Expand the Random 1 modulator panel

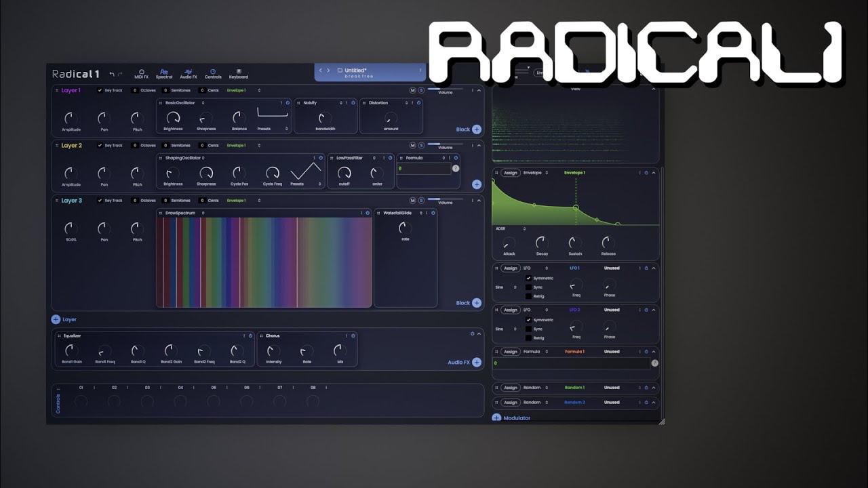[x=654, y=388]
